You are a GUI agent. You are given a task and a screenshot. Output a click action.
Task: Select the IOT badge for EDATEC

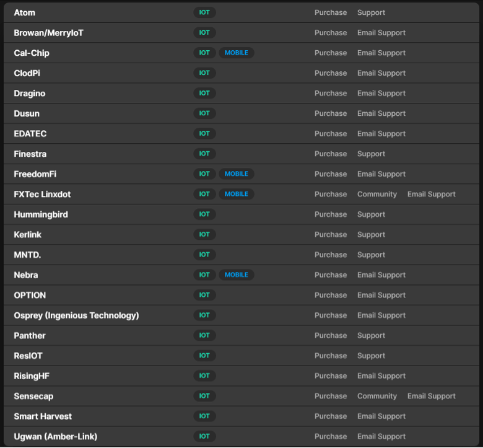[x=204, y=134]
